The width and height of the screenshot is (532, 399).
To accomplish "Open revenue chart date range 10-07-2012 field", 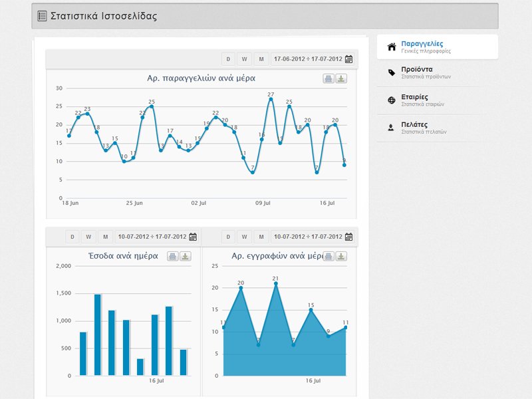I will click(x=152, y=237).
